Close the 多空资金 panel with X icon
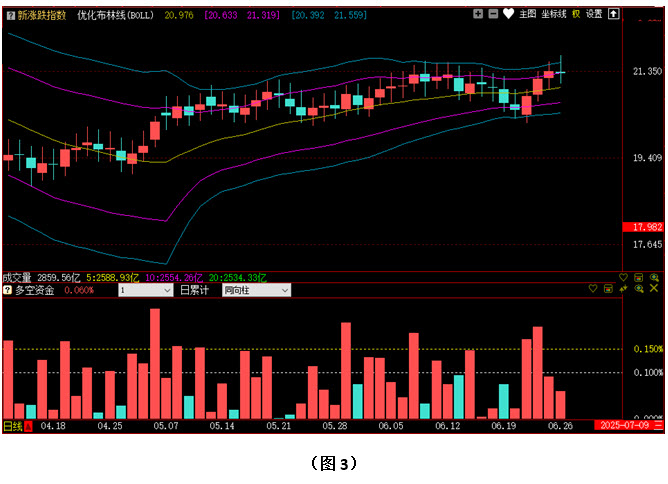The image size is (668, 484). tap(654, 288)
